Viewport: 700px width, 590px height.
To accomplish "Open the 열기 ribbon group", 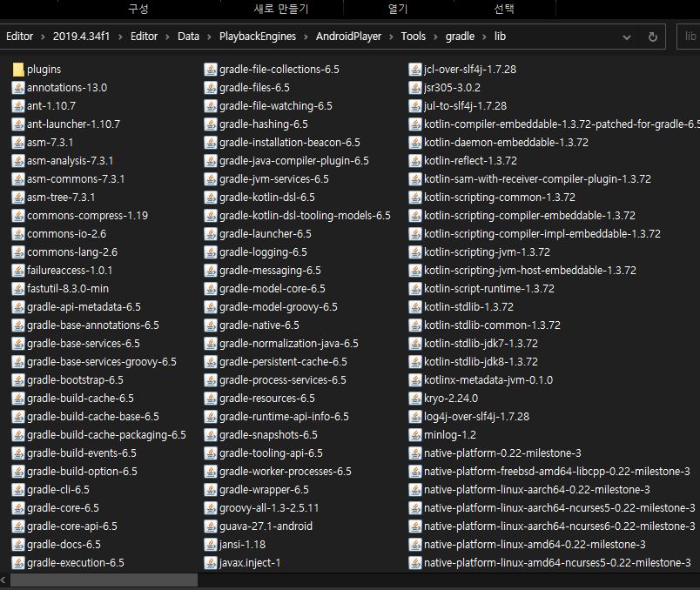I will (x=398, y=9).
